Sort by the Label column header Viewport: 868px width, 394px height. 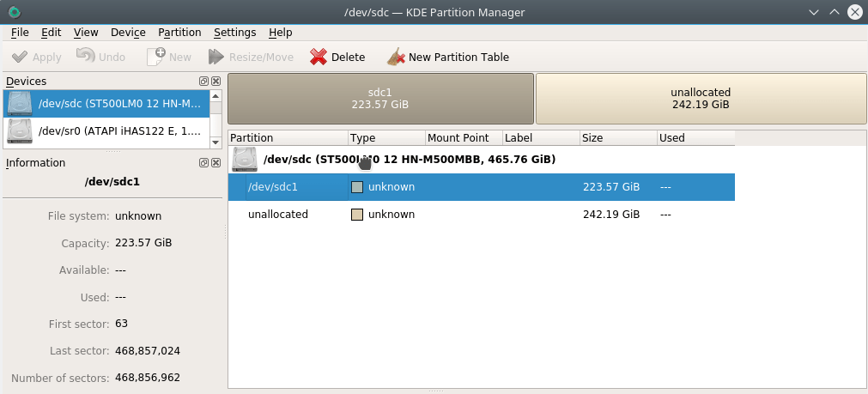coord(541,138)
